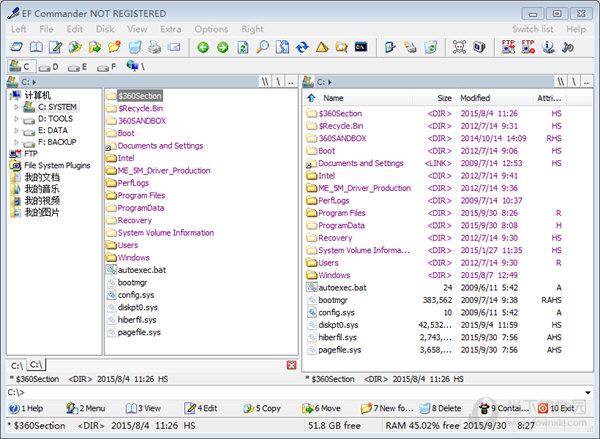The image size is (600, 439).
Task: Click the 1 Help function key button
Action: click(26, 408)
